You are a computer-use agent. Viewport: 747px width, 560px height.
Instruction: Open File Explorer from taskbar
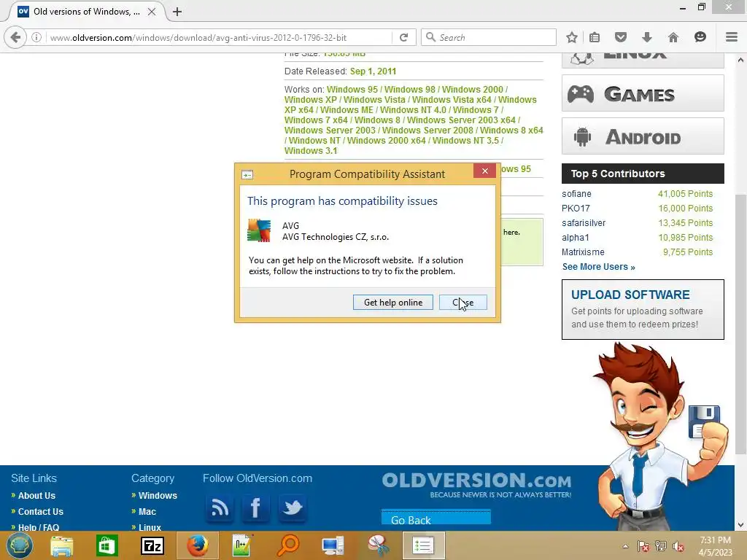point(62,545)
